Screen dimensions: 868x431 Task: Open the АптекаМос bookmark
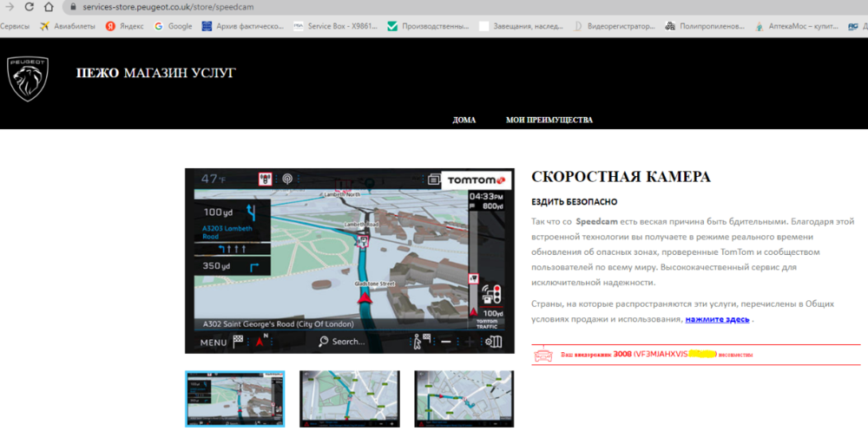pyautogui.click(x=798, y=26)
